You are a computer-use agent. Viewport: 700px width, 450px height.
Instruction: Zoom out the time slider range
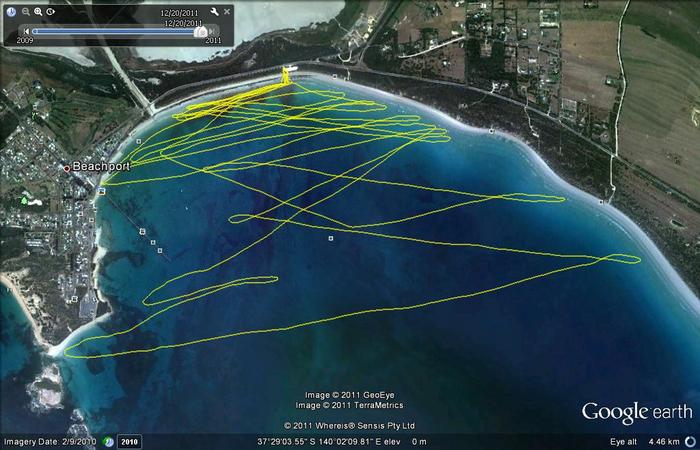(25, 11)
